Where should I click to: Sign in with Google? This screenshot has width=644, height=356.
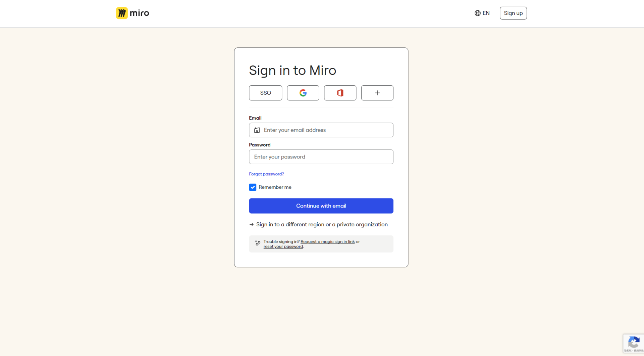pos(303,93)
